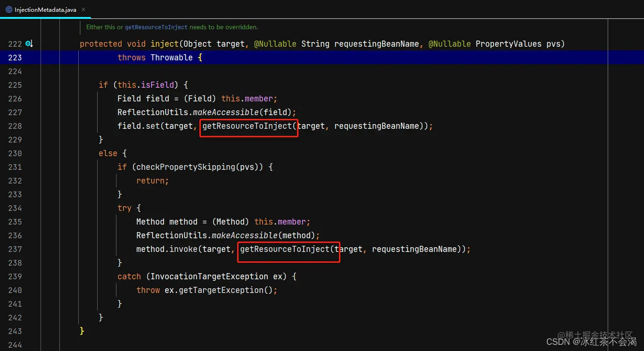Click the 'protected' keyword on line 222

pyautogui.click(x=101, y=44)
